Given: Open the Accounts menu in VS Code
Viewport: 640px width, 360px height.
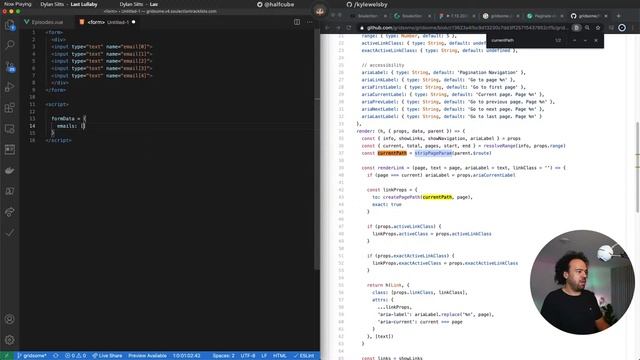Looking at the screenshot, I should click(10, 319).
